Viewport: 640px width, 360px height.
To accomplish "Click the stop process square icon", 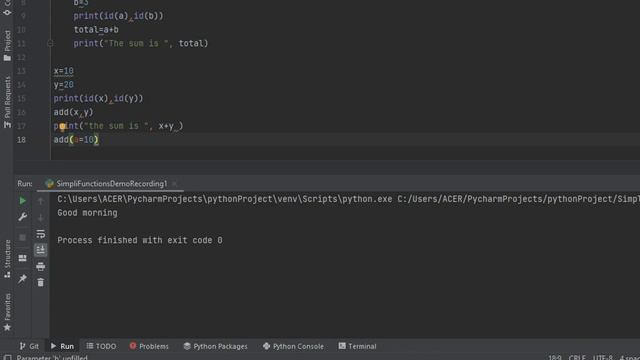I will [22, 237].
